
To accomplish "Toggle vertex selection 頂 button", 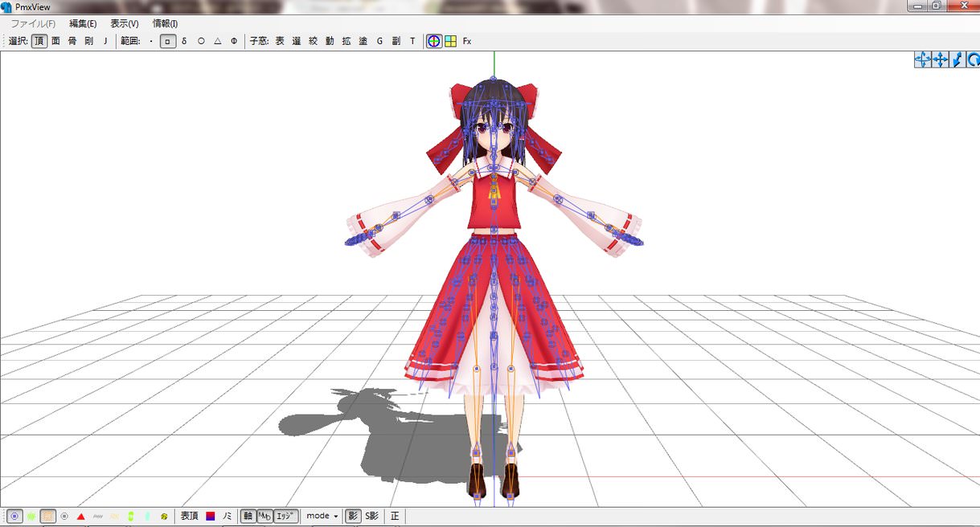I will click(39, 41).
